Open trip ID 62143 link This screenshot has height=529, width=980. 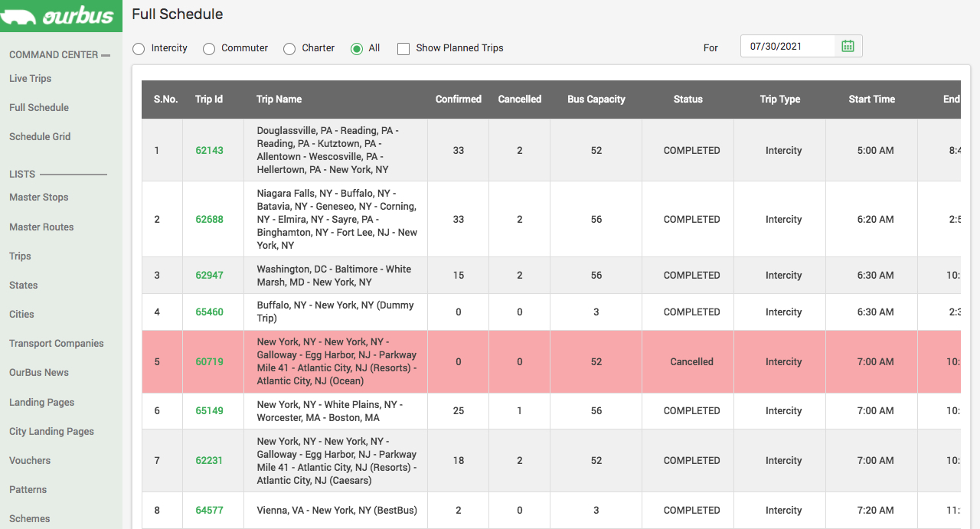pyautogui.click(x=209, y=150)
